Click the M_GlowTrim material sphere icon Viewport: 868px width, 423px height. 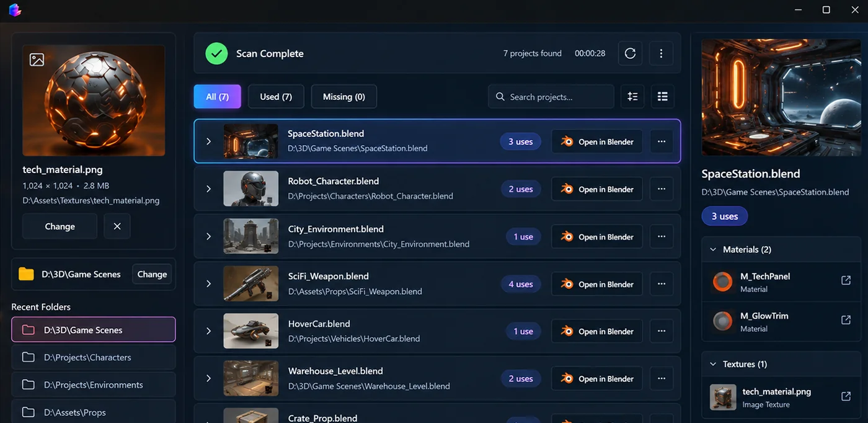(x=722, y=321)
